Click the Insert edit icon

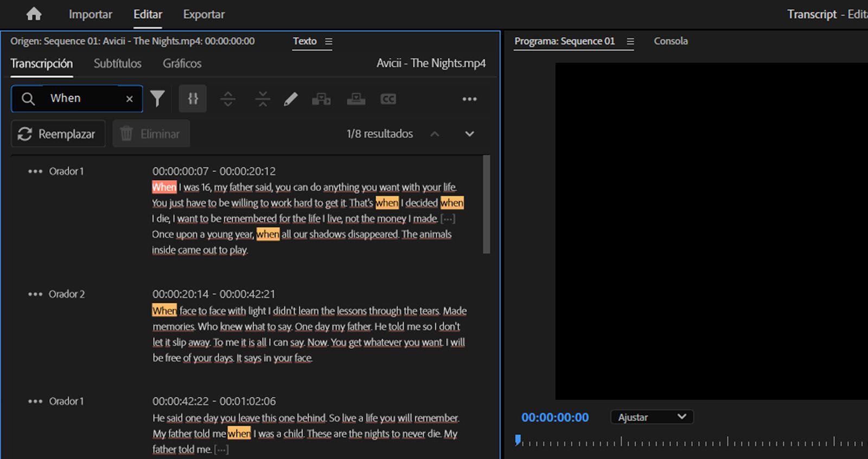[x=321, y=99]
